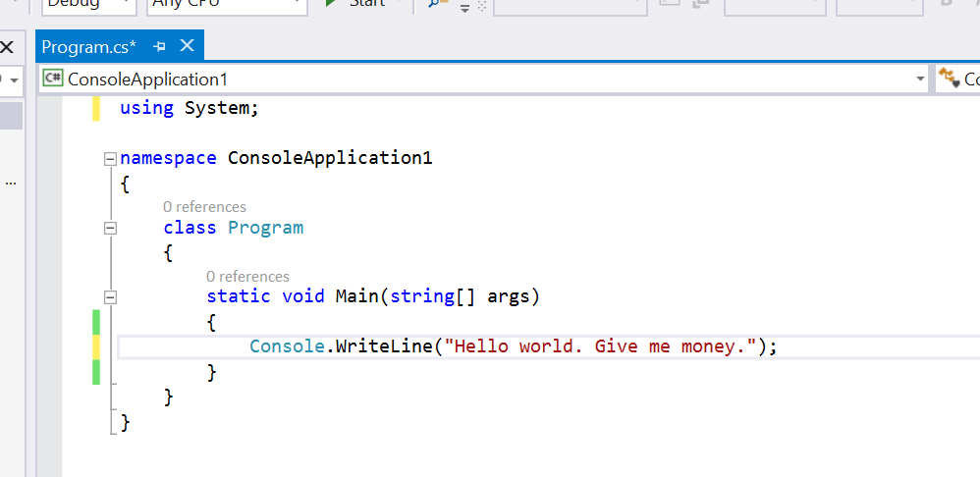Click the 'class' keyword
The height and width of the screenshot is (477, 980).
point(190,228)
